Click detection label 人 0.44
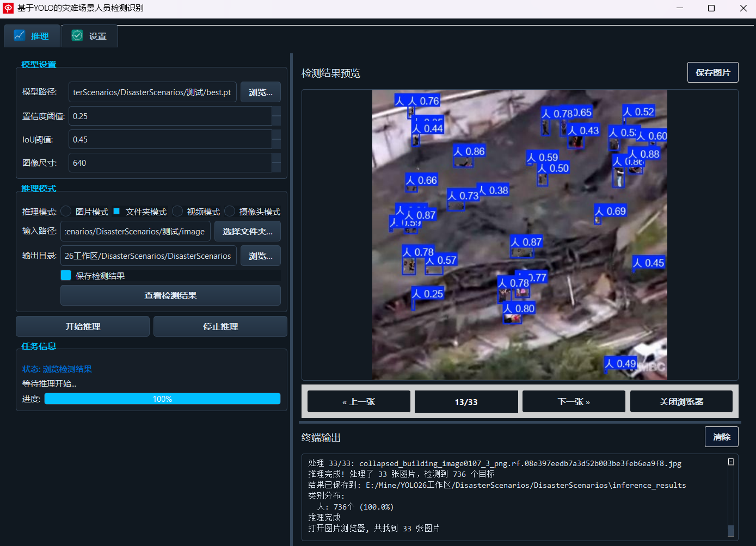This screenshot has width=756, height=546. pyautogui.click(x=428, y=128)
